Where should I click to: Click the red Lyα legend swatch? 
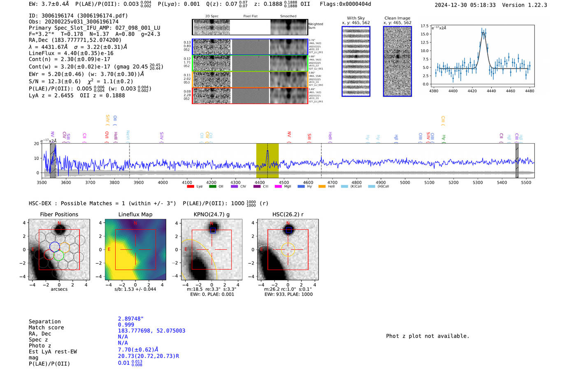point(190,186)
